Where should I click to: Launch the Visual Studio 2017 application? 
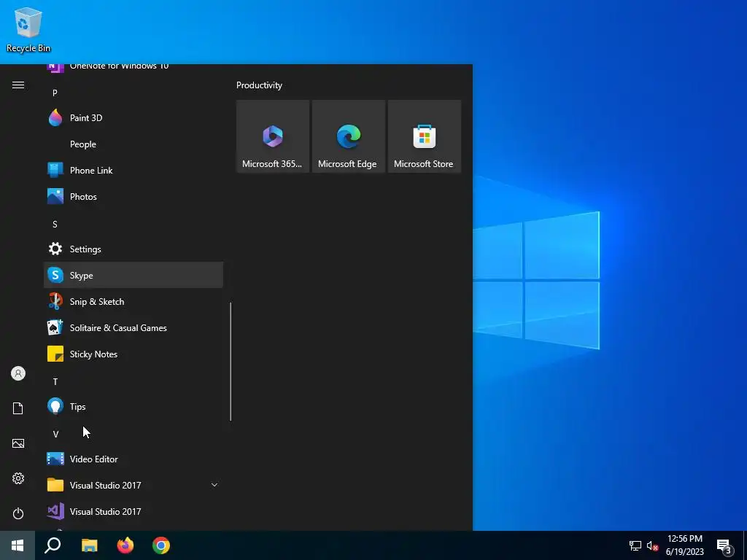tap(133, 511)
